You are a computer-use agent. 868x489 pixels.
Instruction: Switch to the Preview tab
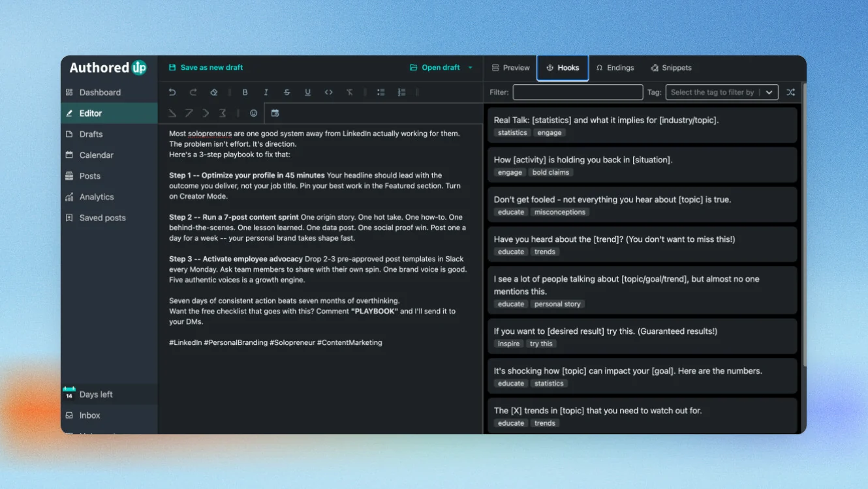(x=510, y=68)
